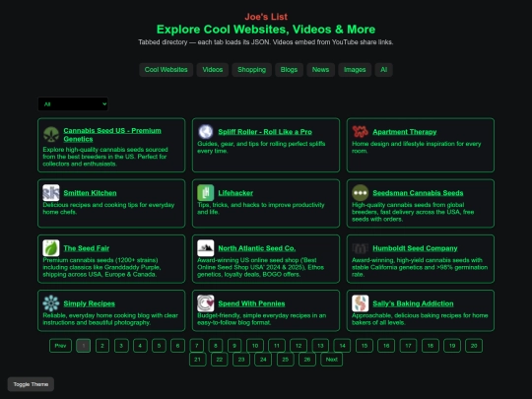Open Spliff Roller - Roll Like a Pro link
Screen dimensions: 532x399
pyautogui.click(x=265, y=132)
